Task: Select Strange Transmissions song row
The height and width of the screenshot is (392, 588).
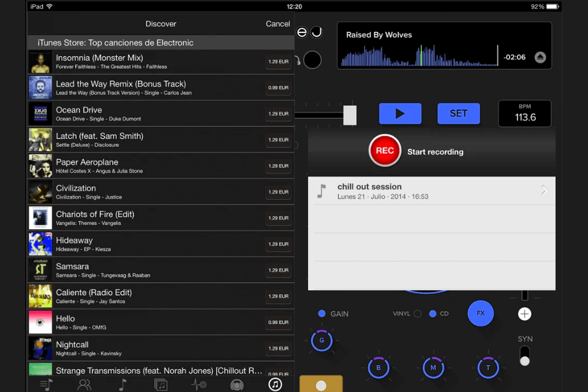Action: pos(161,369)
